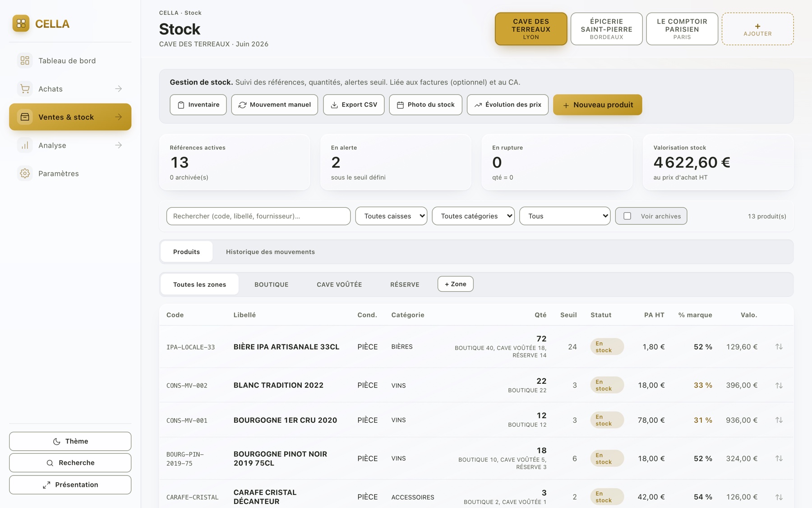Click the Statut column header
The height and width of the screenshot is (508, 812).
click(601, 315)
